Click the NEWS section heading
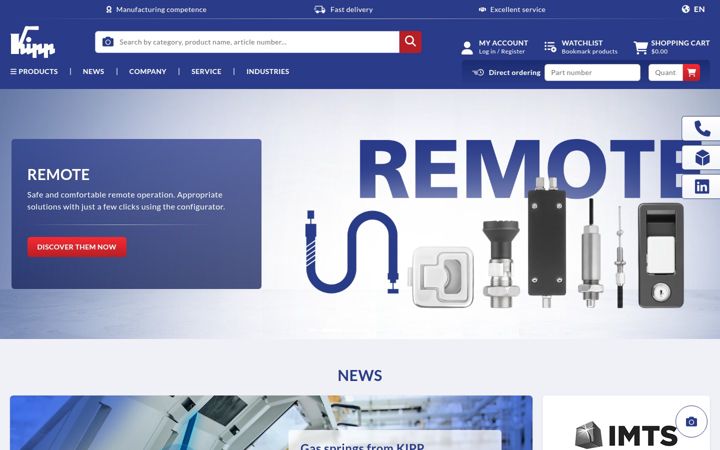 tap(360, 376)
